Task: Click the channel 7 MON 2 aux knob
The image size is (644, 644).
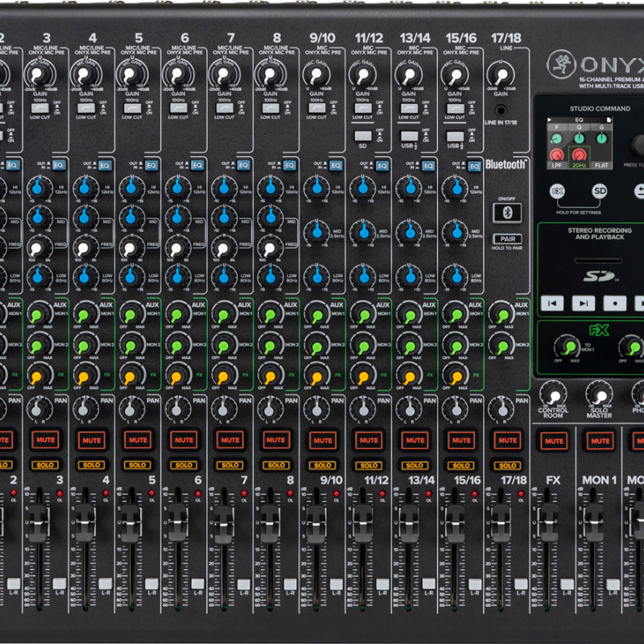Action: pyautogui.click(x=224, y=346)
